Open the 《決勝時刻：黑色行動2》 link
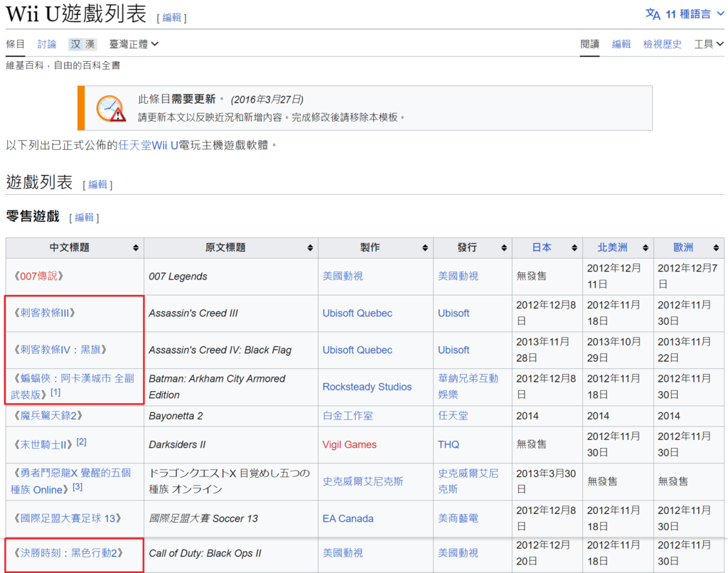728x573 pixels. (69, 553)
